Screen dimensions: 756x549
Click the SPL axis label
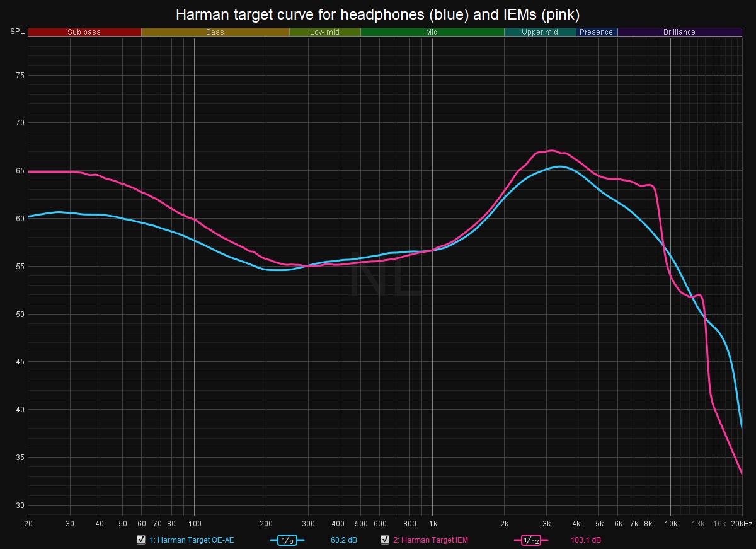[x=16, y=32]
